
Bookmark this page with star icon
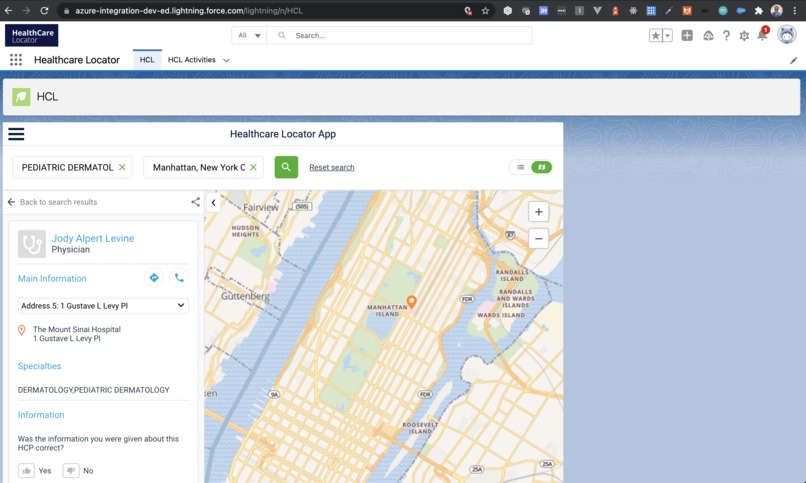485,10
